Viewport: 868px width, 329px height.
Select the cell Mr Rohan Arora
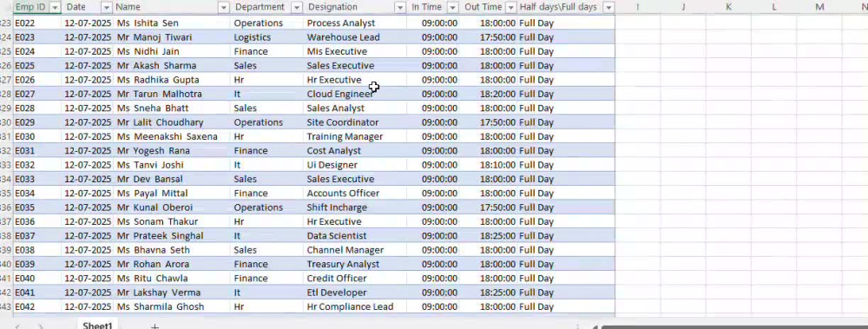172,264
